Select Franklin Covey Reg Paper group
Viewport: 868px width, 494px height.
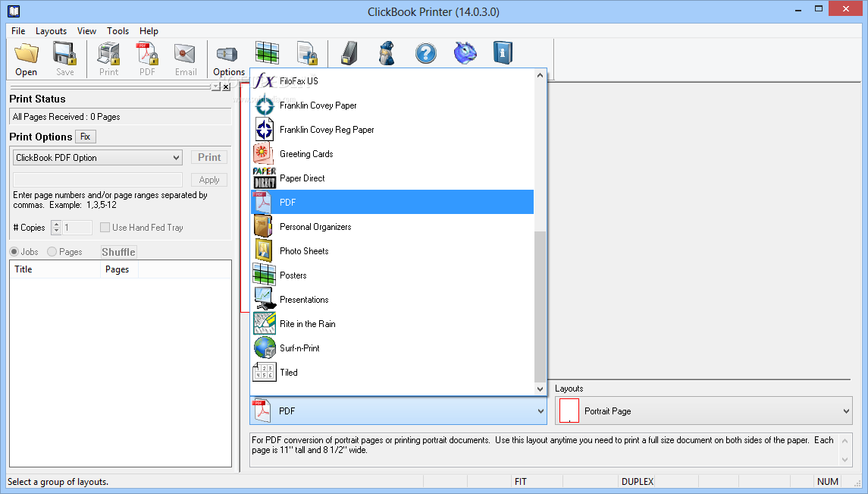tap(392, 130)
